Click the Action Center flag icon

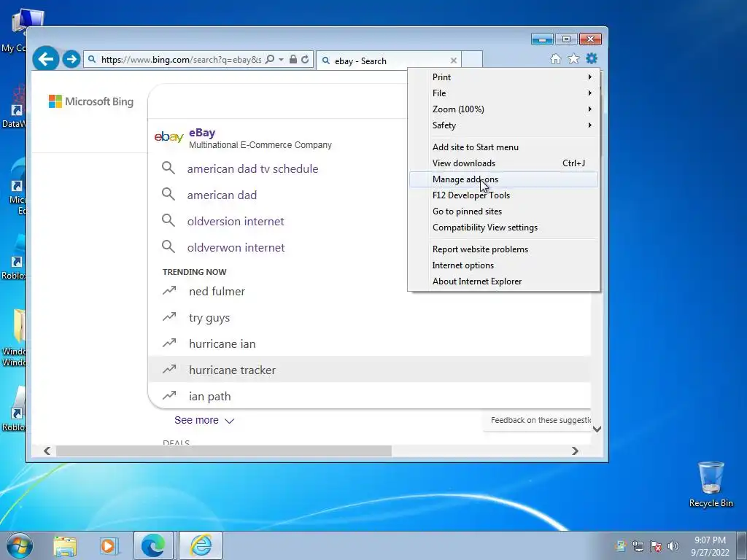(656, 546)
